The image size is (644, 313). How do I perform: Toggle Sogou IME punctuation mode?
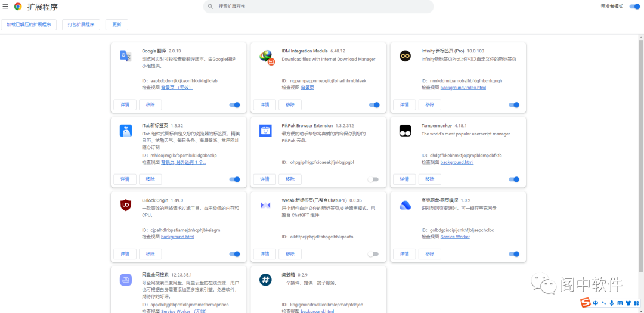[603, 303]
